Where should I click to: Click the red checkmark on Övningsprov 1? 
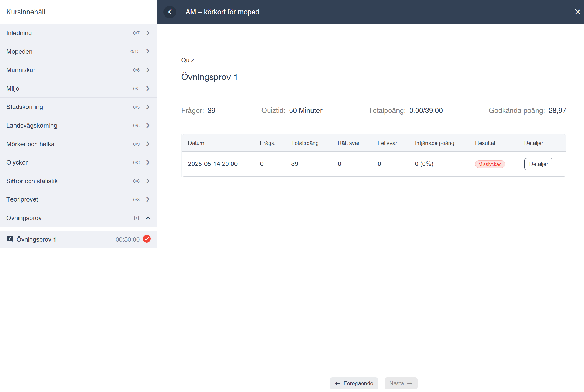point(147,239)
